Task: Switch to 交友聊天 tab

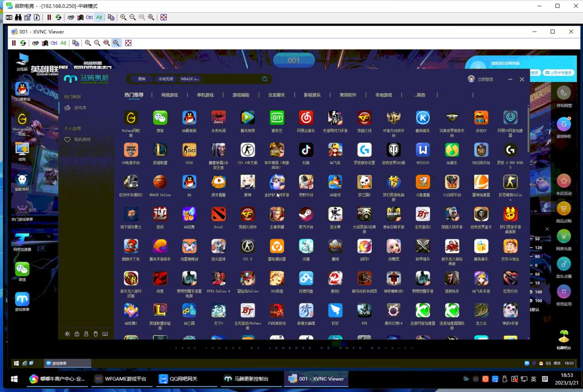Action: tap(277, 95)
